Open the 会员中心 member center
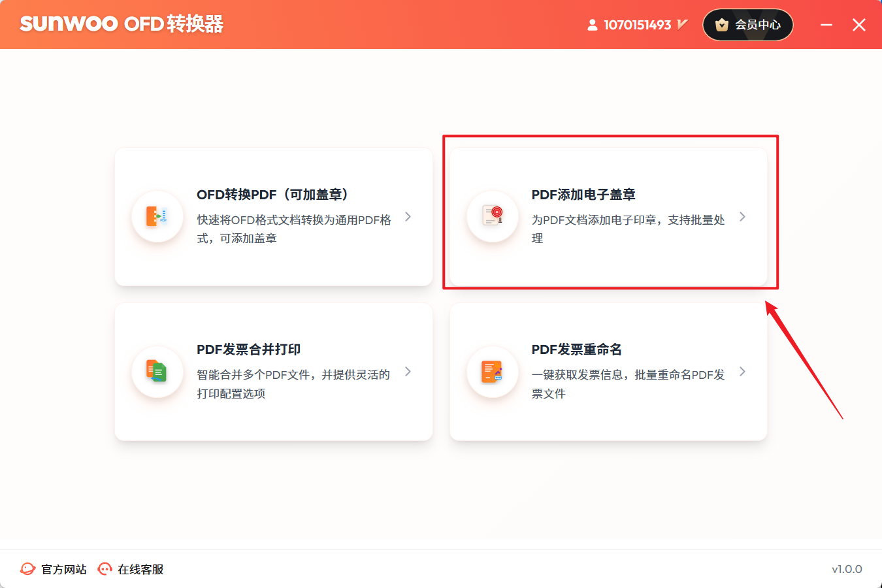This screenshot has height=588, width=882. pyautogui.click(x=747, y=25)
